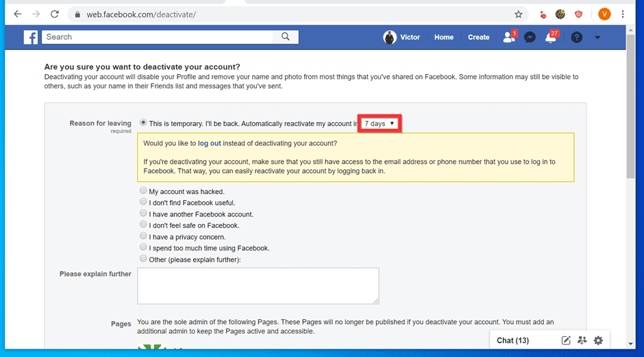Open Chrome three-dot menu
Screen dimensions: 644x357
(623, 14)
